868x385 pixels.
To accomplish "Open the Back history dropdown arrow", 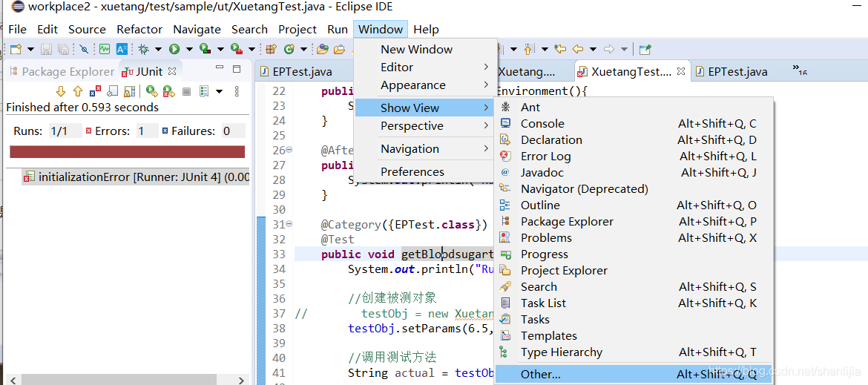I will [593, 49].
